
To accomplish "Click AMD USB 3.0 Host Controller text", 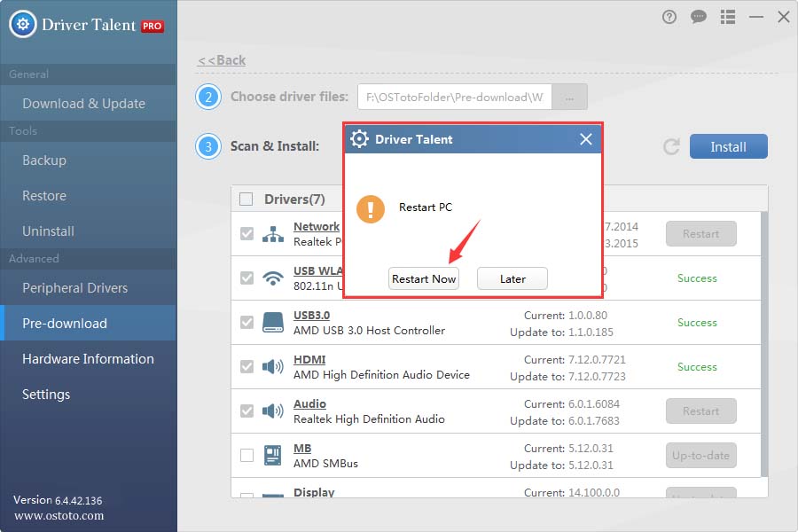I will (369, 331).
